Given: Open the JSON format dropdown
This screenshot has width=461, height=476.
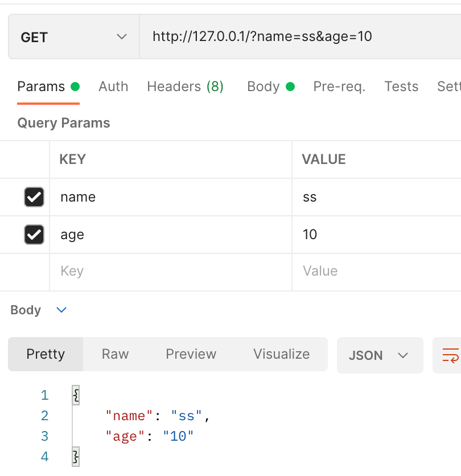Looking at the screenshot, I should tap(380, 355).
